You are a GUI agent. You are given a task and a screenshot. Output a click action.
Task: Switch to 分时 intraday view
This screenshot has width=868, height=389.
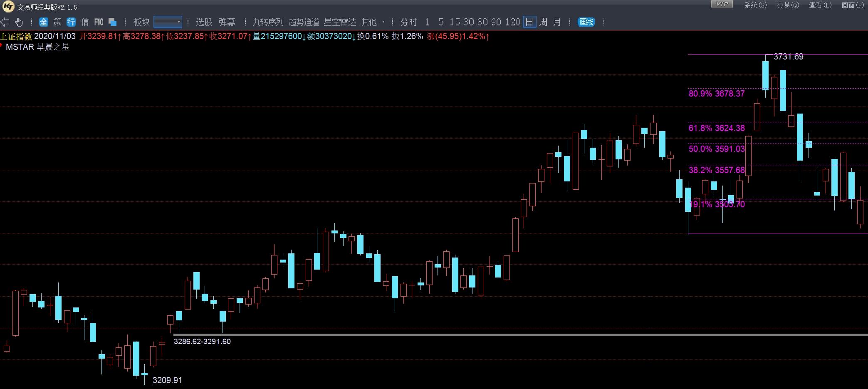point(409,22)
